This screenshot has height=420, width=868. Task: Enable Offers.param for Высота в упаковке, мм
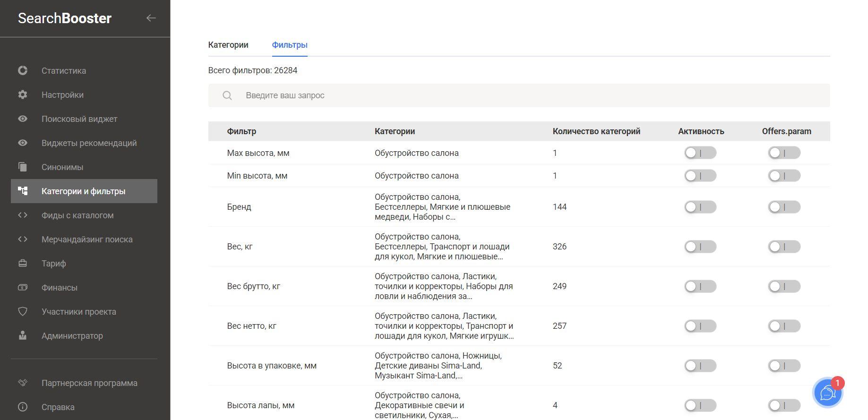[x=784, y=366]
